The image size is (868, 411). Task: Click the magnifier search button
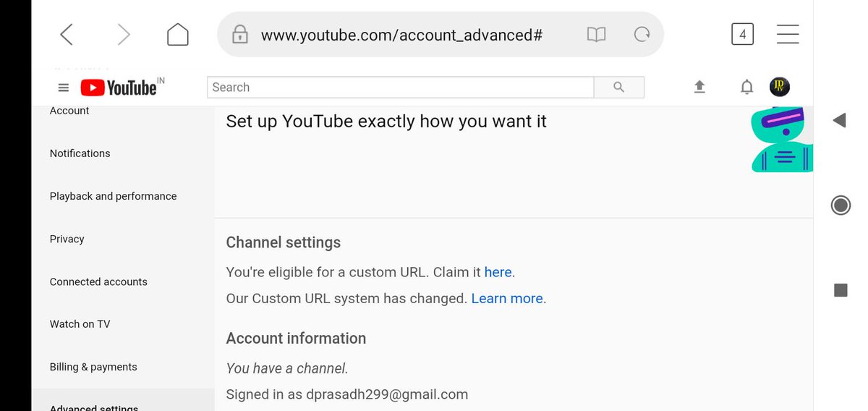pos(618,88)
